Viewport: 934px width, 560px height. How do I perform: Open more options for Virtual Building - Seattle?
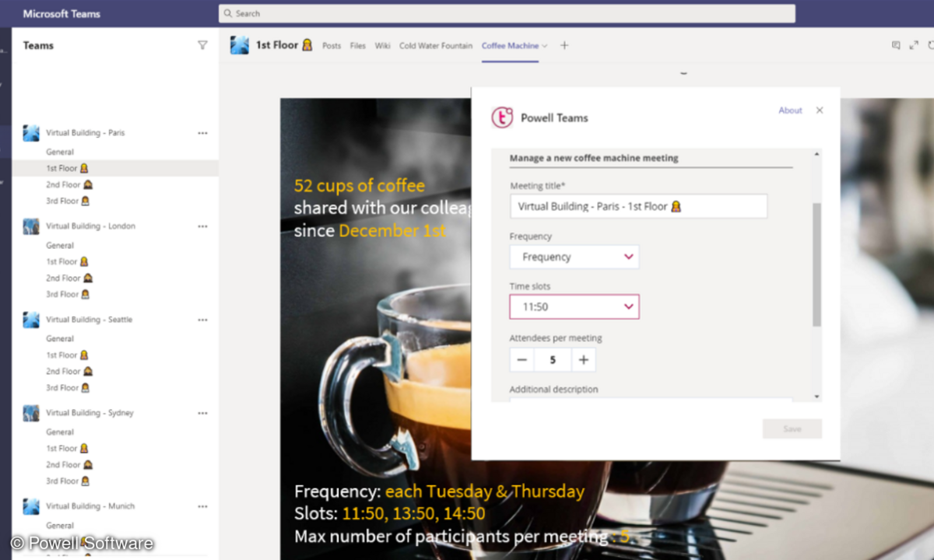[203, 320]
